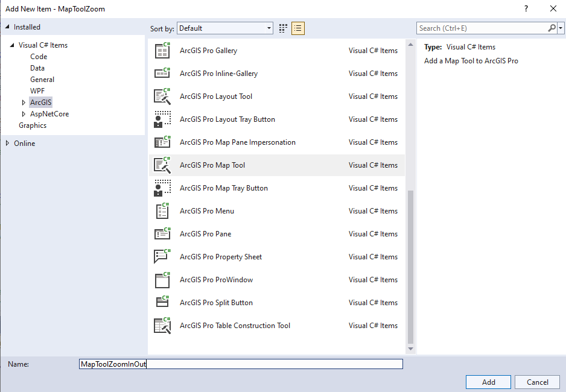566x392 pixels.
Task: Open the search options dropdown arrow
Action: (561, 28)
